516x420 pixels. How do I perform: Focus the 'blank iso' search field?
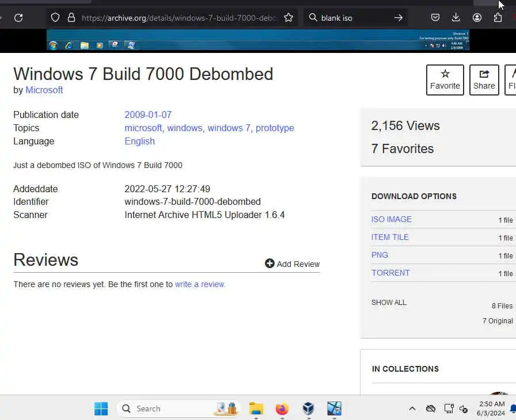[355, 18]
